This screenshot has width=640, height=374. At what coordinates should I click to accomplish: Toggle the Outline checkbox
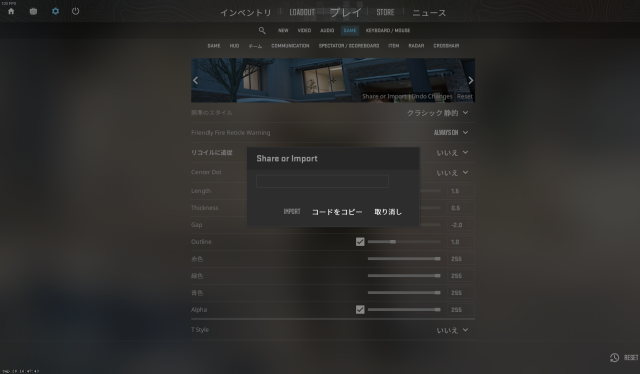point(360,242)
